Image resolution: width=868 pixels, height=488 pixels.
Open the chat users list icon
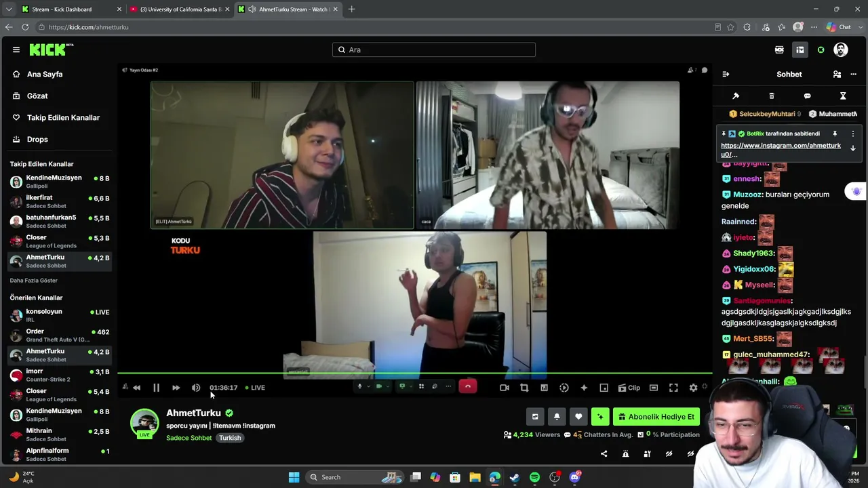pos(837,74)
